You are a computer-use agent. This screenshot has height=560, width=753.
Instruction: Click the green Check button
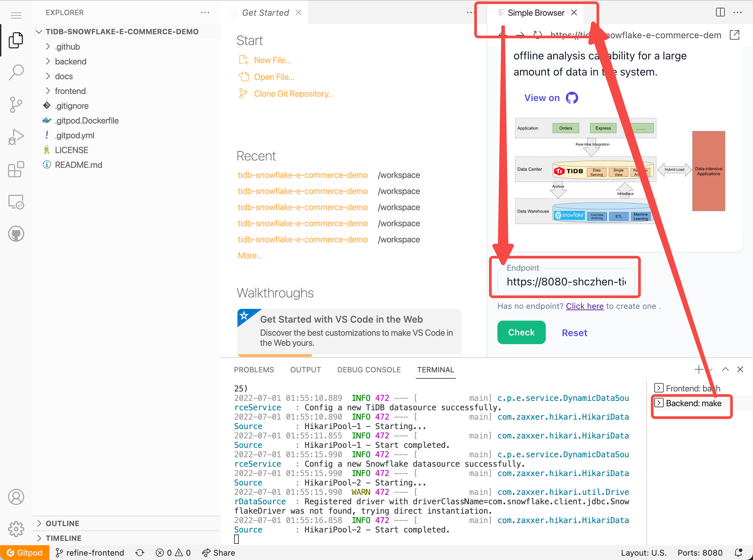(x=521, y=333)
